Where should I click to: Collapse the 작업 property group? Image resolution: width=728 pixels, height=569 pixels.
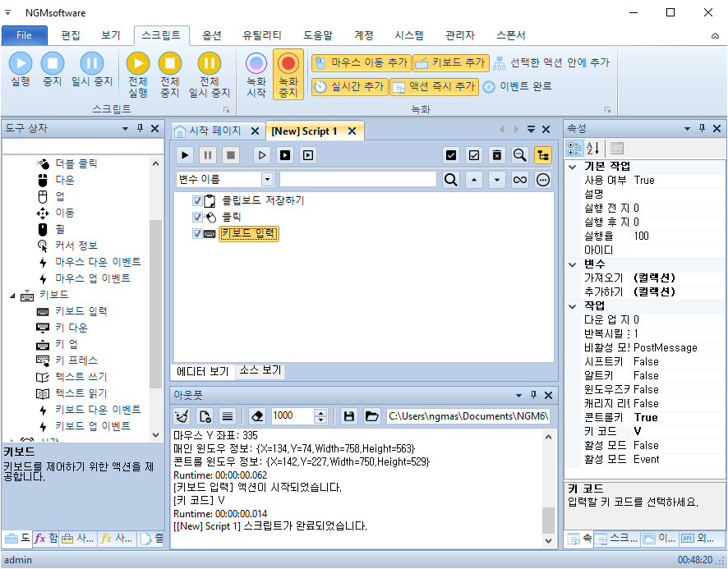pyautogui.click(x=573, y=306)
